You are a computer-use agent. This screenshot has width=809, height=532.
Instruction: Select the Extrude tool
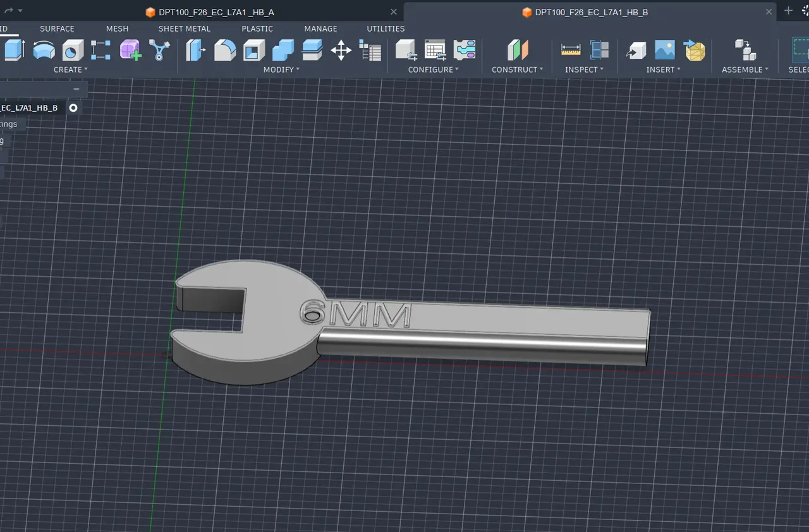tap(13, 50)
